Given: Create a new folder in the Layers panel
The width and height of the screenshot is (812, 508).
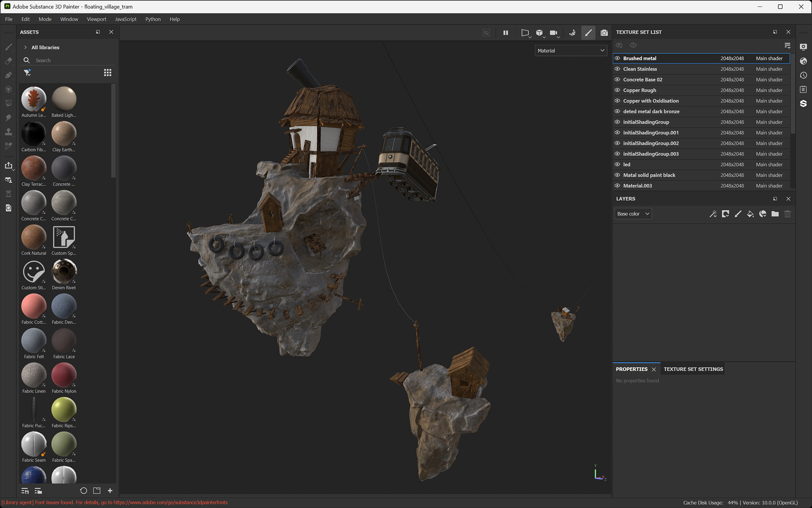Looking at the screenshot, I should (x=775, y=214).
